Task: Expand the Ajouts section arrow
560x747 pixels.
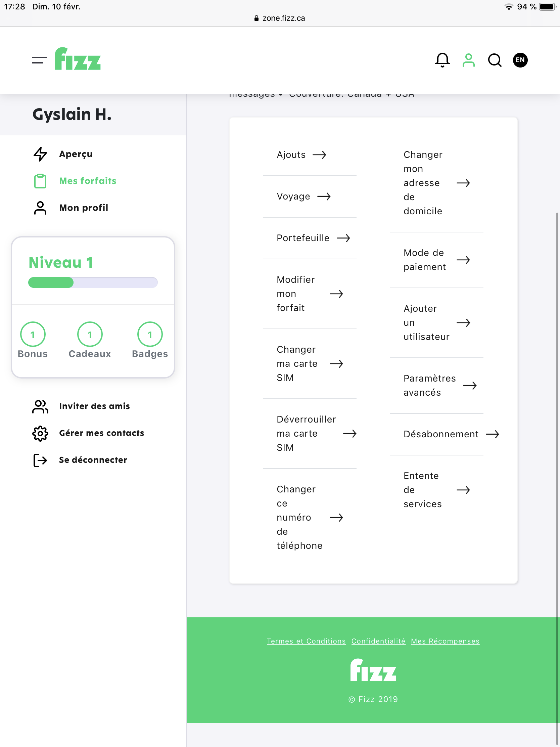Action: pos(320,155)
